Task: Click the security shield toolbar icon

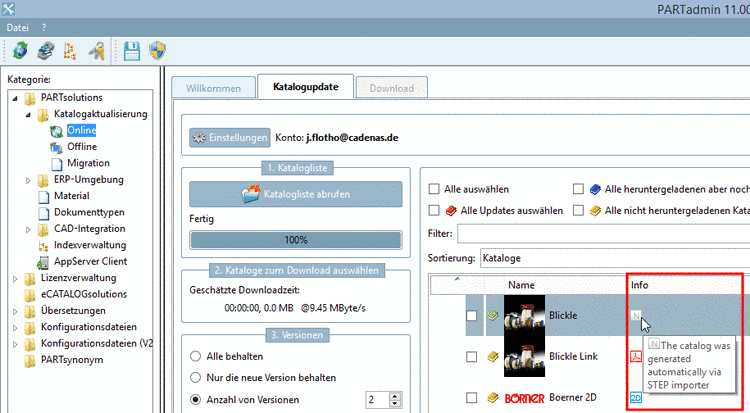Action: coord(157,51)
